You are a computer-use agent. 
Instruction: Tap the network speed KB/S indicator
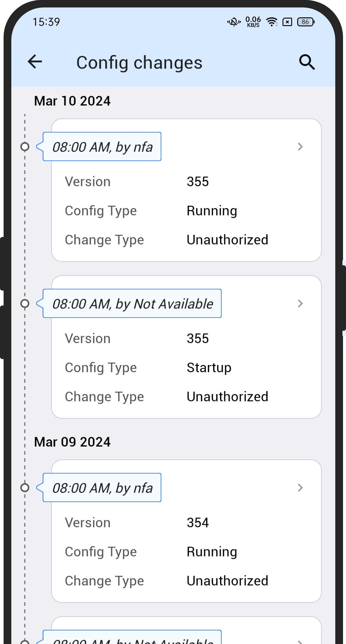click(x=253, y=22)
